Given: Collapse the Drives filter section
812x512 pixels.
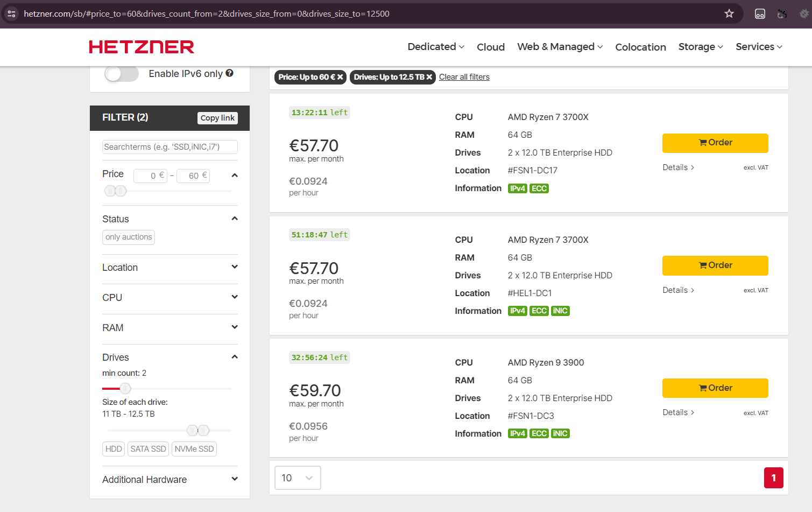Looking at the screenshot, I should pos(235,356).
